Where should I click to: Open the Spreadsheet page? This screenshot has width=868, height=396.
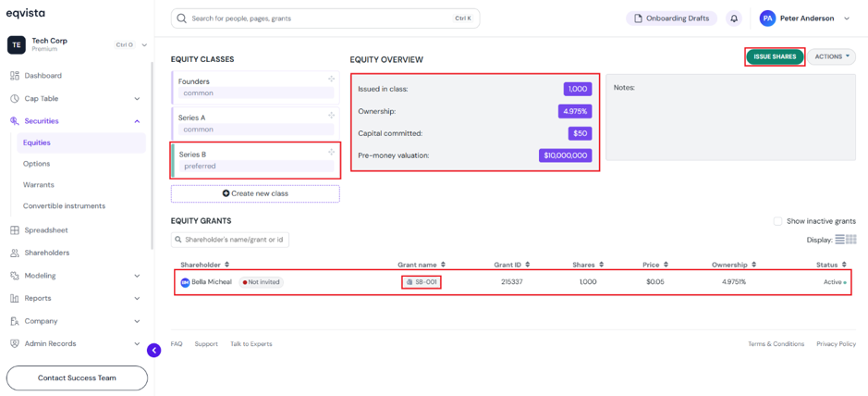coord(46,230)
